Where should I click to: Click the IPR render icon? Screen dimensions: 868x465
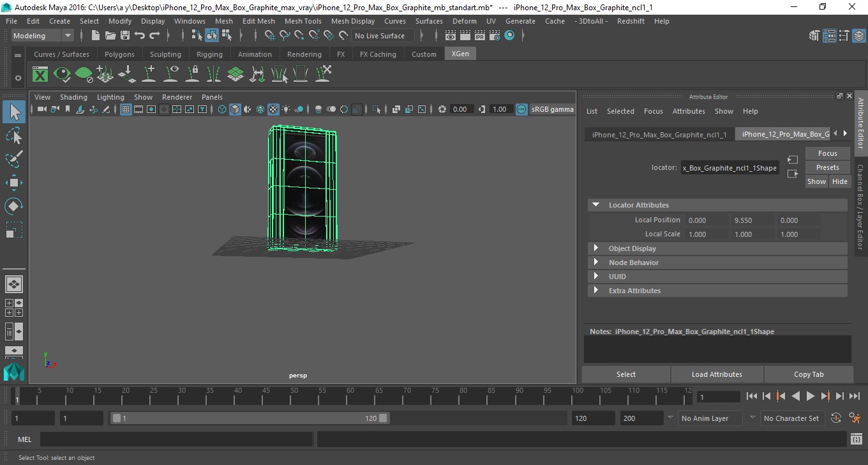coord(480,36)
